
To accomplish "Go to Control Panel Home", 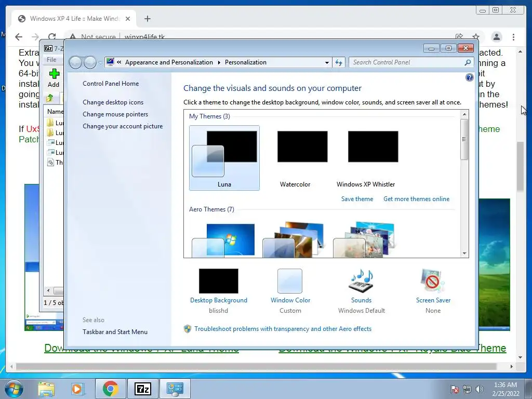I will (x=111, y=84).
